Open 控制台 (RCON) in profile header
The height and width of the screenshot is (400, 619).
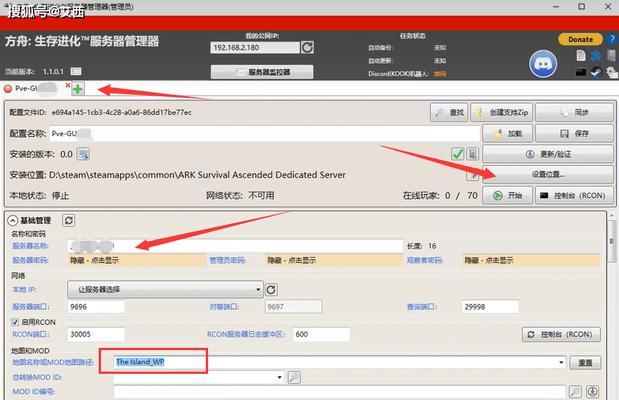pos(574,195)
